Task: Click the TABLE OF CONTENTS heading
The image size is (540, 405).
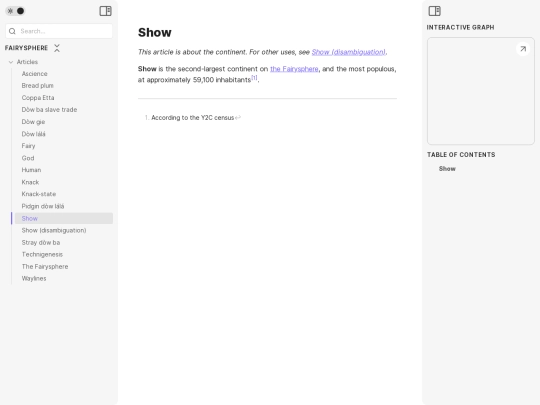Action: pos(461,155)
